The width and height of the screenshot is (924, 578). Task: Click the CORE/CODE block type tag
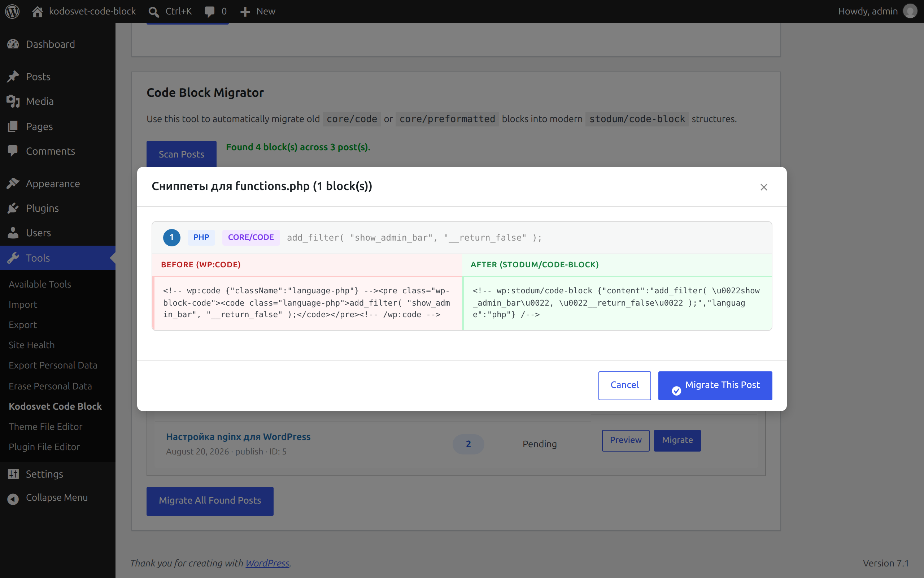pos(251,237)
